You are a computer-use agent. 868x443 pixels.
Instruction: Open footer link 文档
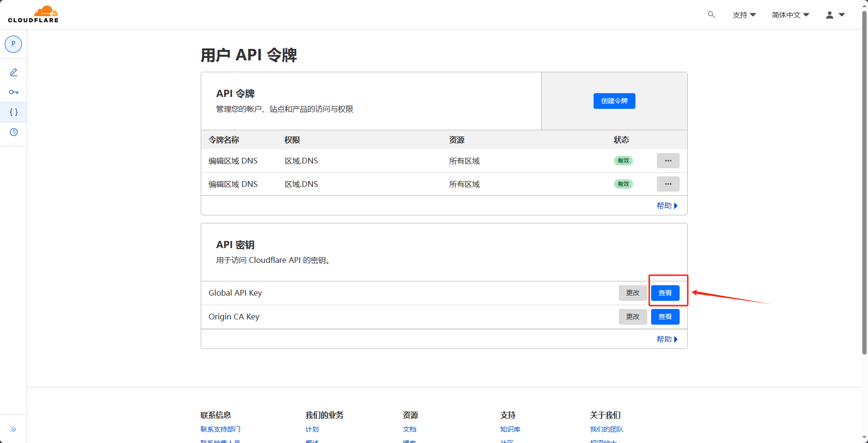coord(409,429)
